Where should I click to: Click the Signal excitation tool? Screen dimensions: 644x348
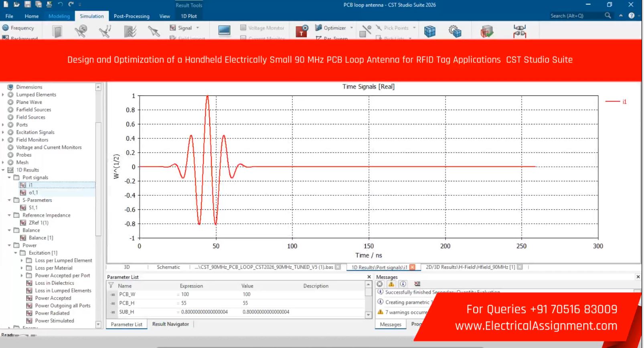point(181,28)
